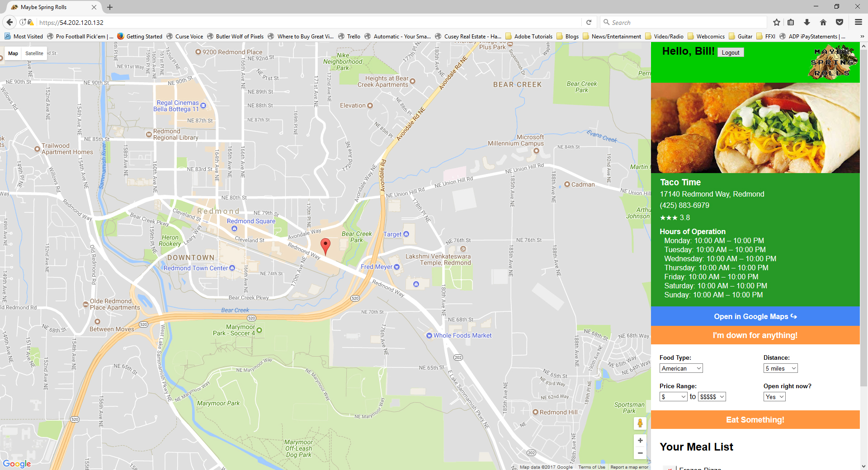Click the Whole Foods Market map icon
Image resolution: width=868 pixels, height=470 pixels.
[429, 335]
